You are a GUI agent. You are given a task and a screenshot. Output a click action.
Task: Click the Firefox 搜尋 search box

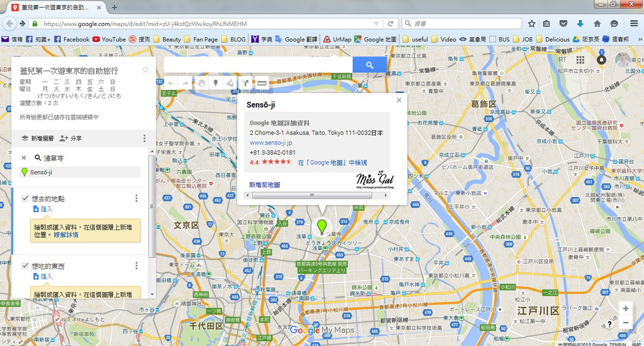pyautogui.click(x=462, y=24)
